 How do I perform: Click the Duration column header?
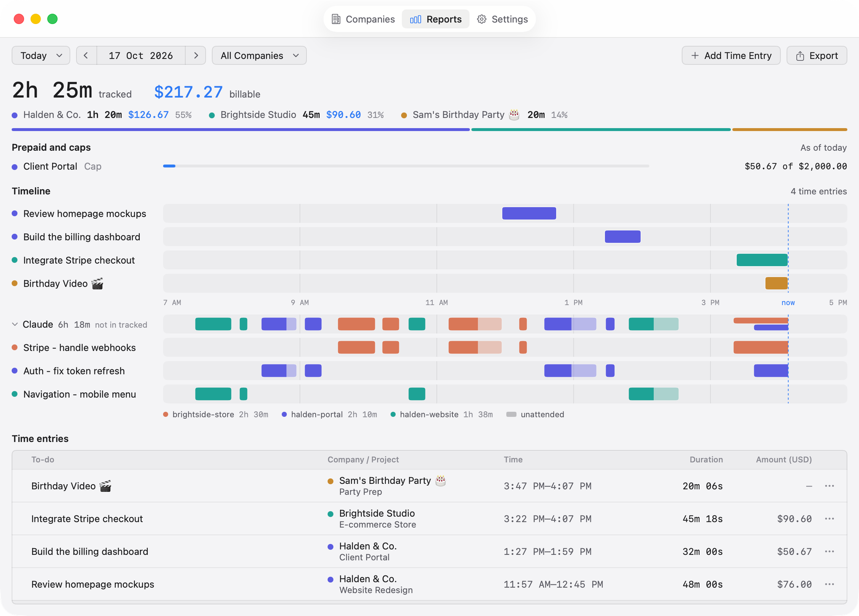(x=706, y=460)
